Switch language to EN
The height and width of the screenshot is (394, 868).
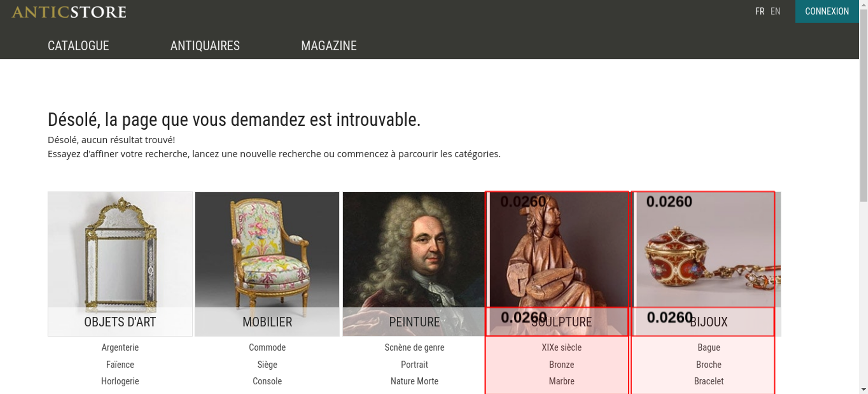(x=776, y=11)
